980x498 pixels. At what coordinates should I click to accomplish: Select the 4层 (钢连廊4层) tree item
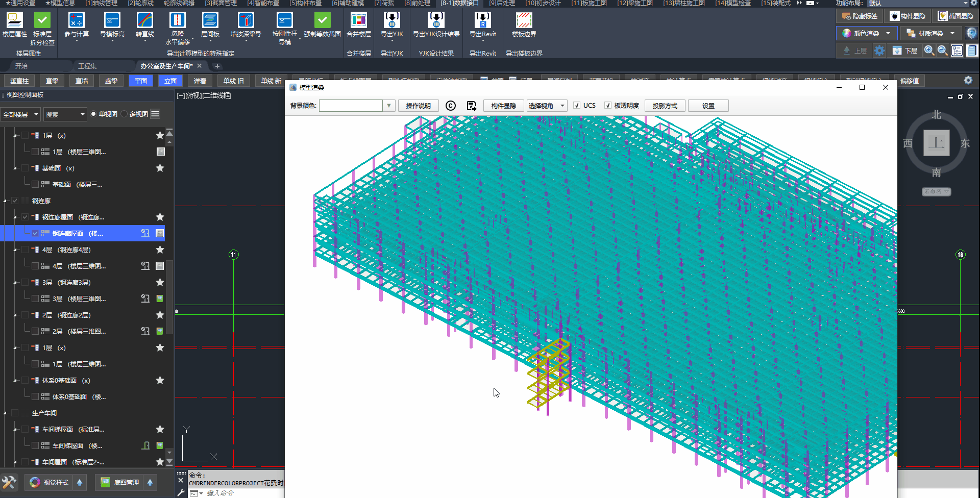pyautogui.click(x=66, y=250)
